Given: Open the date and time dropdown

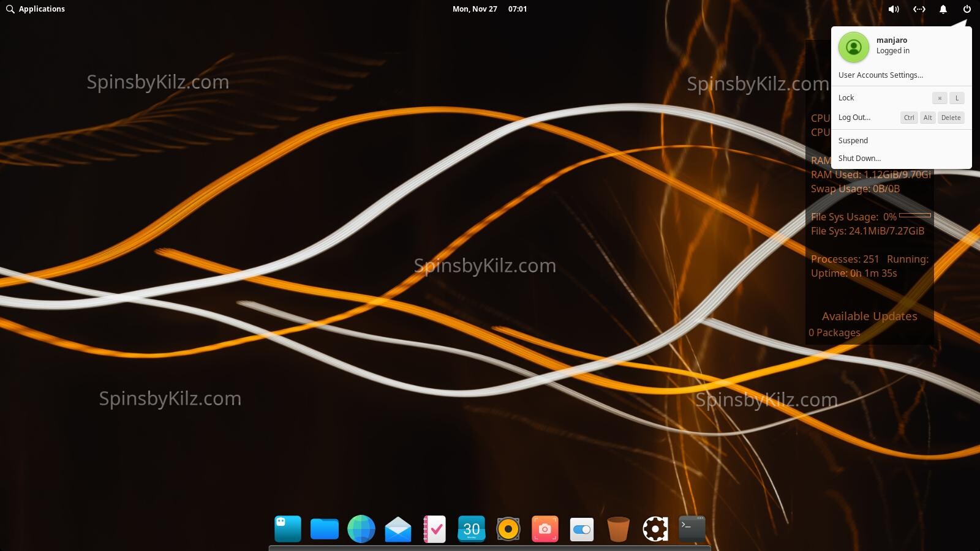Looking at the screenshot, I should pos(488,9).
